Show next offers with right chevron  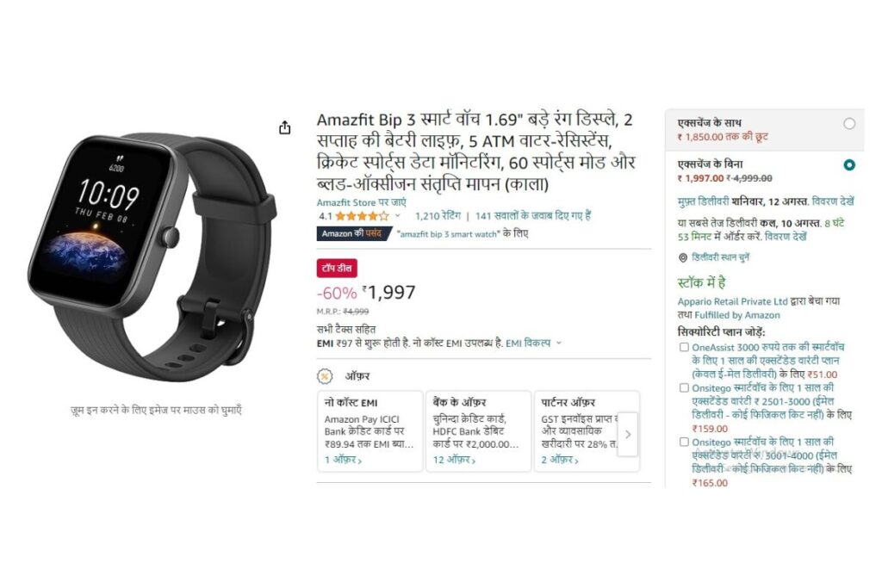coord(628,434)
